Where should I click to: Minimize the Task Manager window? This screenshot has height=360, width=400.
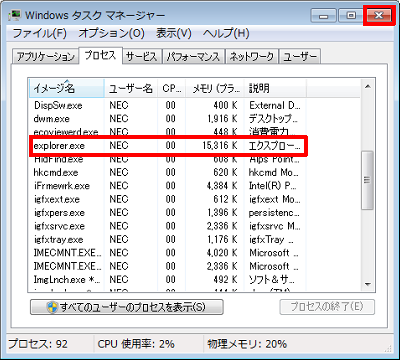[x=323, y=15]
